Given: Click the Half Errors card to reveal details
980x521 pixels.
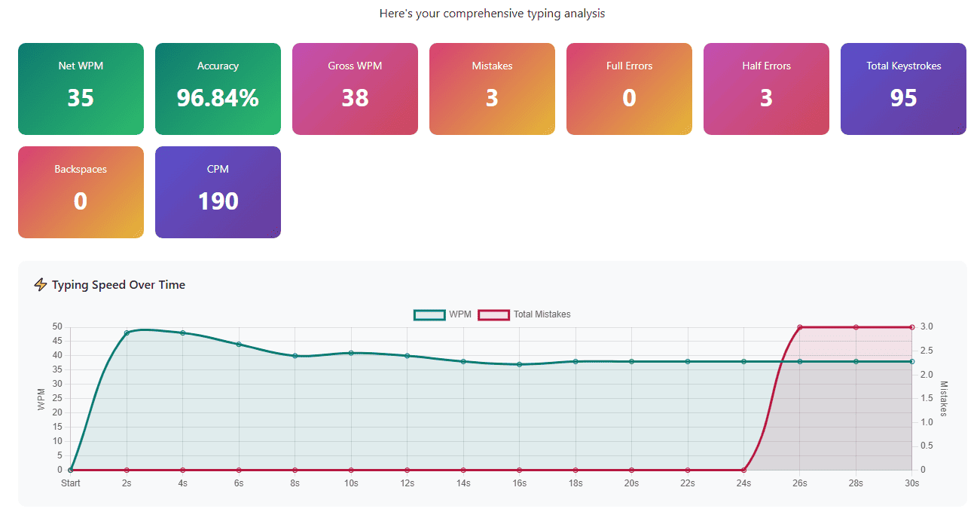Looking at the screenshot, I should 766,88.
